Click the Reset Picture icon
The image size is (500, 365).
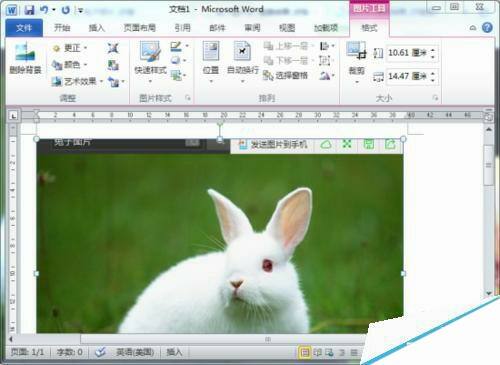click(115, 81)
